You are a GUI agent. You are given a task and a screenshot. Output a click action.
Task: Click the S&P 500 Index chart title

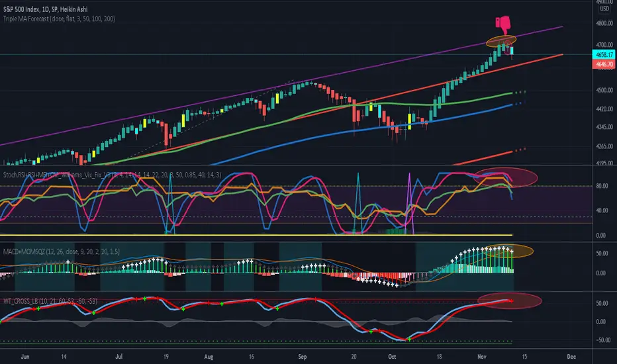coord(45,9)
